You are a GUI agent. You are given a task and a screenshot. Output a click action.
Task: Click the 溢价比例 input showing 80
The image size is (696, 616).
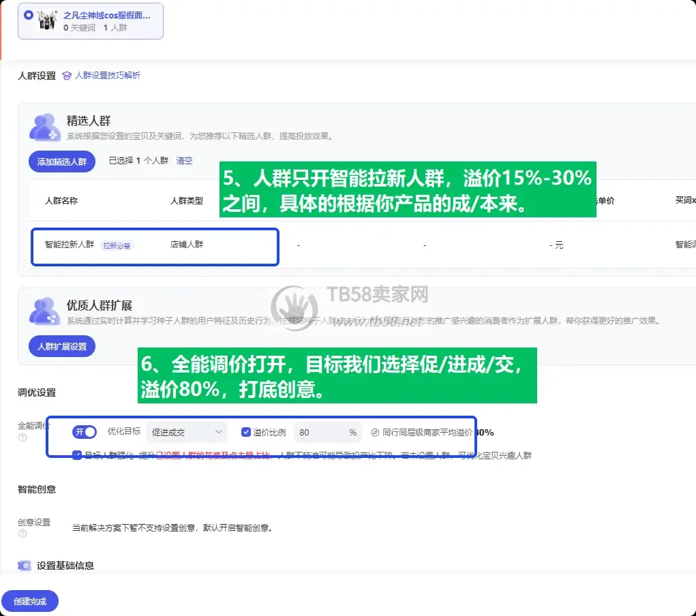pyautogui.click(x=328, y=432)
